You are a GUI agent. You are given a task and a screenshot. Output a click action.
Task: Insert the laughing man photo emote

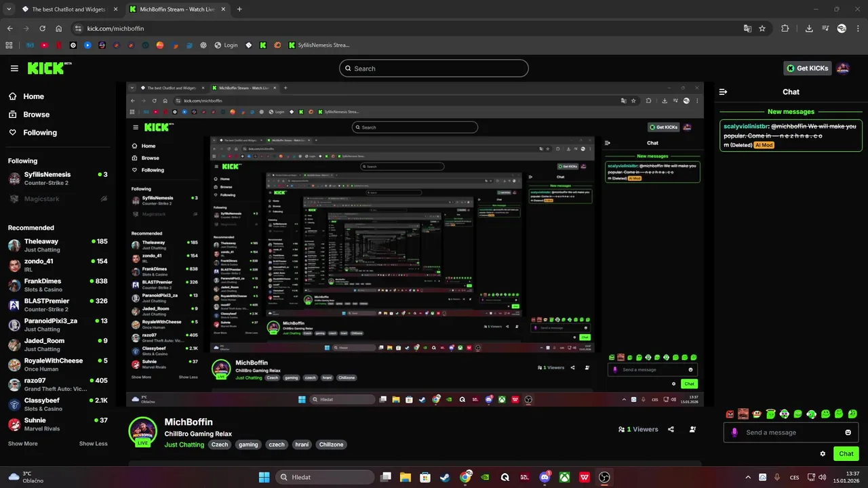tap(743, 414)
